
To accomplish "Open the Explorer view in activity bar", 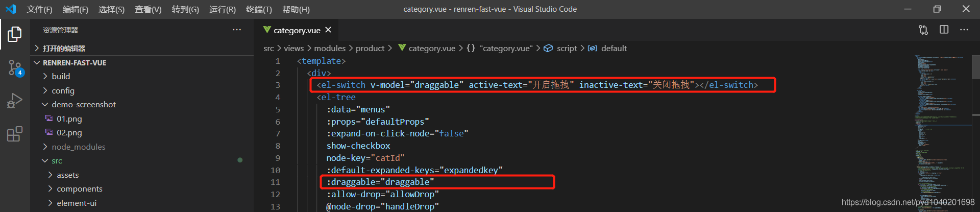I will pyautogui.click(x=15, y=34).
